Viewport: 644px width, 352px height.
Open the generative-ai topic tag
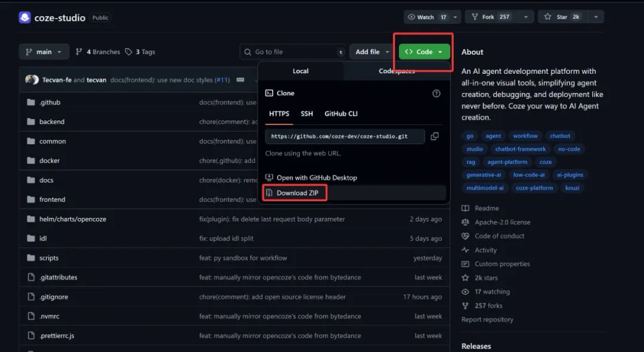(x=484, y=175)
